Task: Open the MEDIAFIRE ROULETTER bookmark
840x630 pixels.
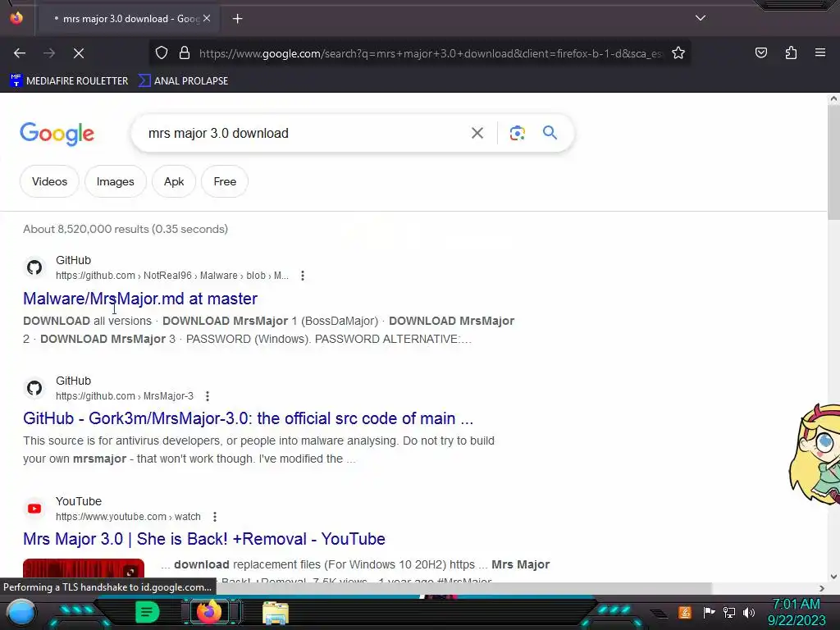Action: click(69, 81)
